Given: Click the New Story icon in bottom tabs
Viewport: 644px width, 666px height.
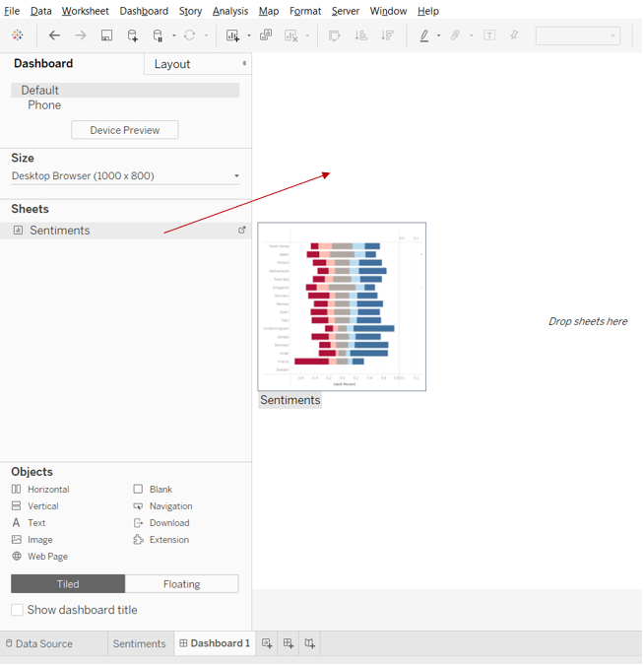Looking at the screenshot, I should tap(310, 643).
